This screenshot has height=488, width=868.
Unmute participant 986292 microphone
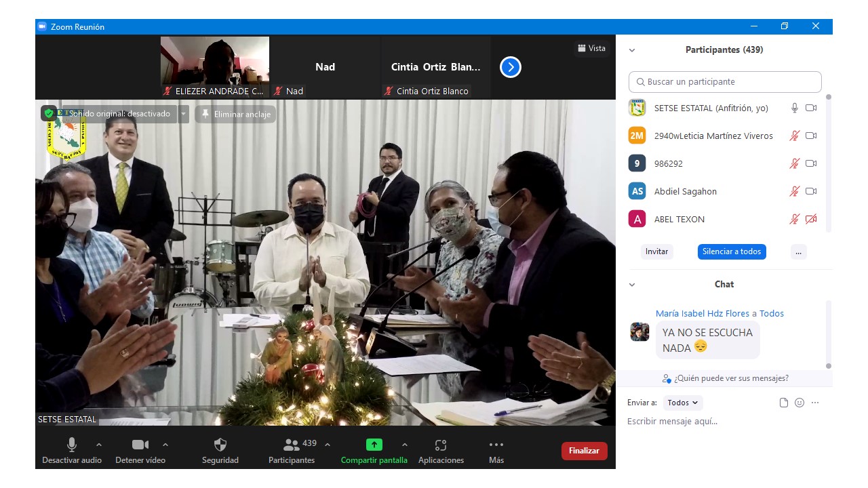tap(795, 163)
